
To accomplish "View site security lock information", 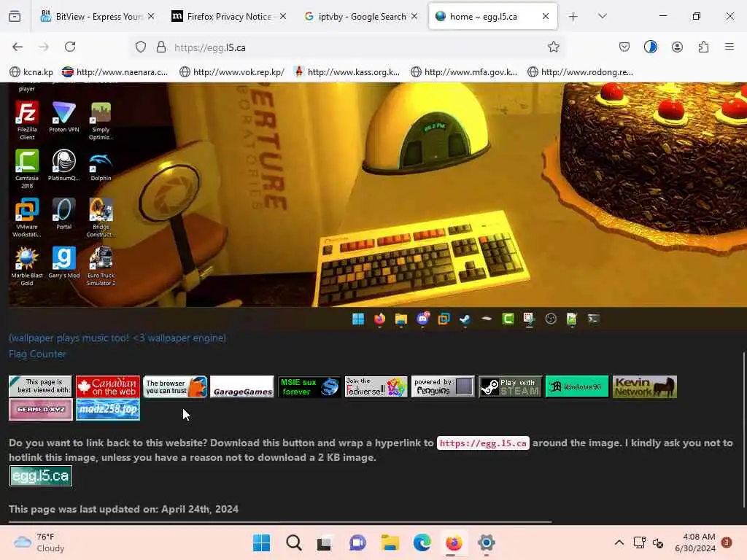I will point(161,47).
